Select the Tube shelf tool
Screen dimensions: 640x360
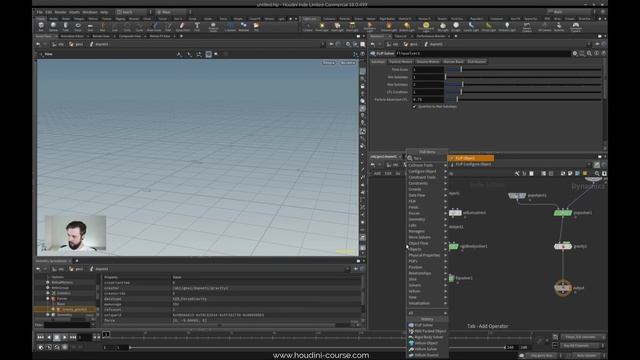[x=65, y=27]
